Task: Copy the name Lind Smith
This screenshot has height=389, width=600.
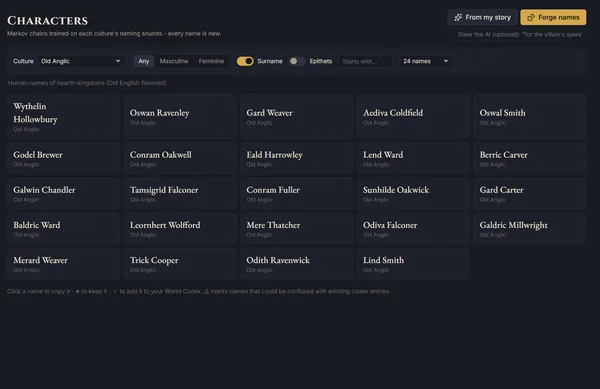Action: tap(383, 260)
